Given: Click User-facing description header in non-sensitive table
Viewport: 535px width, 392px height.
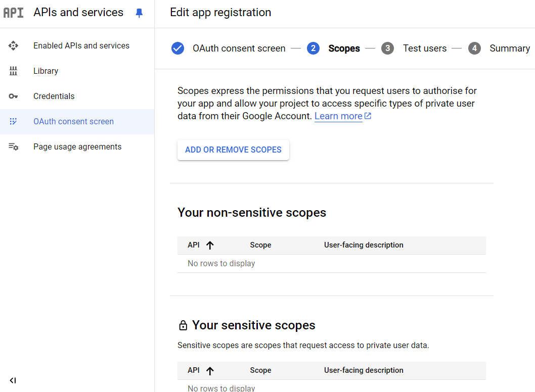Looking at the screenshot, I should click(x=364, y=245).
